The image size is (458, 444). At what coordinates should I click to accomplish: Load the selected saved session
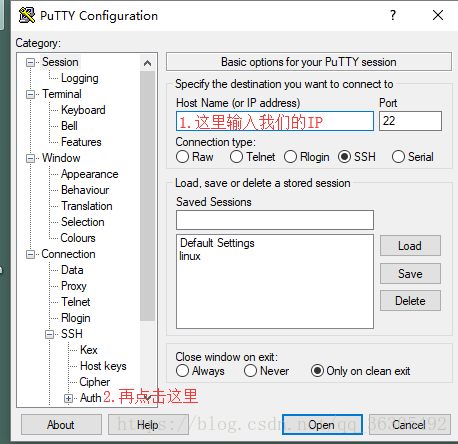click(410, 246)
